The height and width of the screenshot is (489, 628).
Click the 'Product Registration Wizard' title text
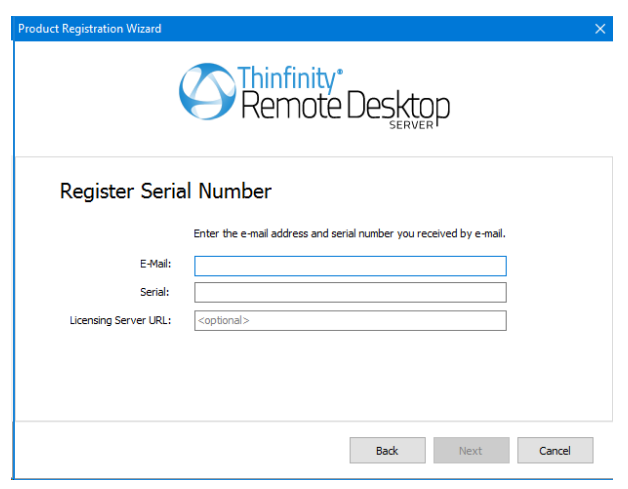point(90,29)
